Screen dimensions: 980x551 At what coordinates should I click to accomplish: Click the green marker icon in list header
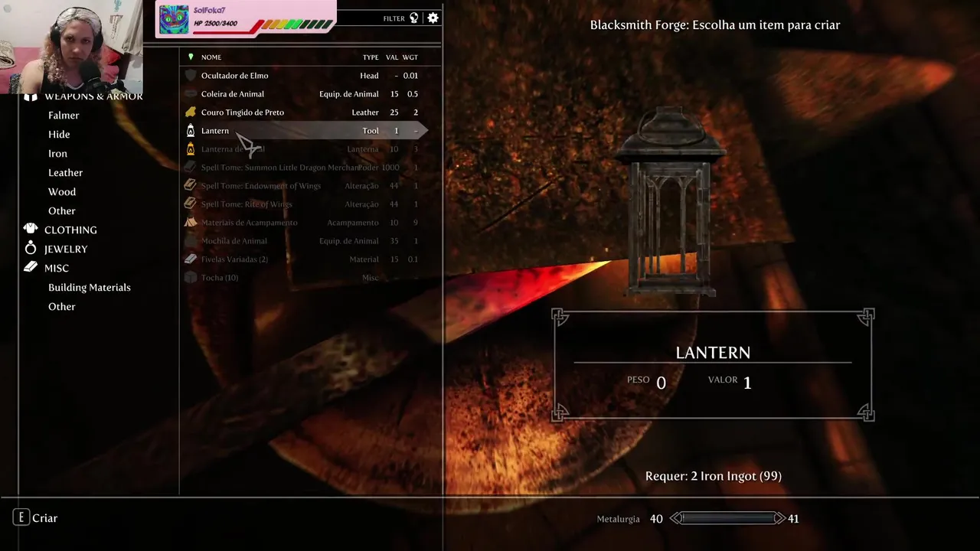click(x=191, y=57)
